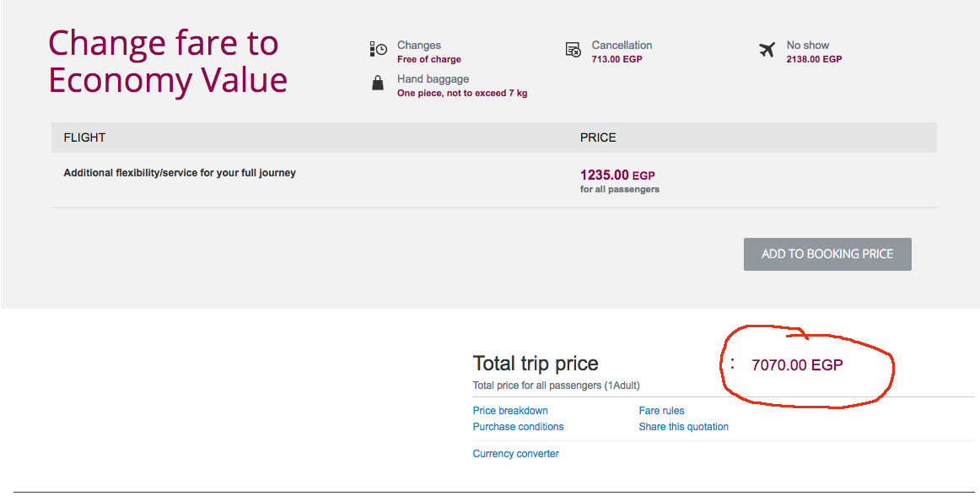Click the Change fare to Economy Value heading
This screenshot has height=496, width=980.
(168, 62)
